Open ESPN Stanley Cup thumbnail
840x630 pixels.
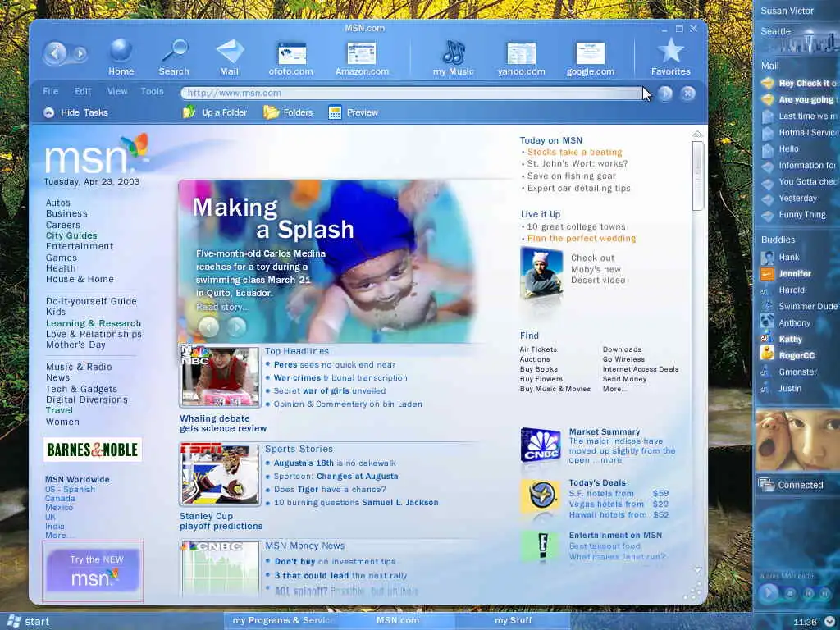[220, 474]
